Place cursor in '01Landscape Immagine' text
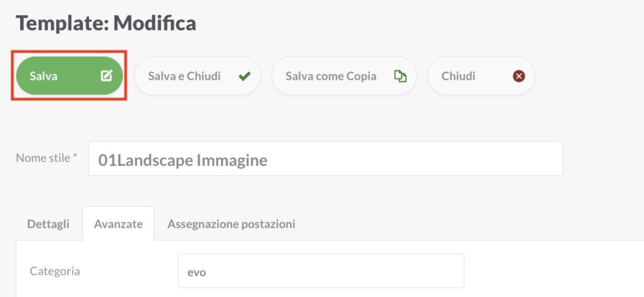The width and height of the screenshot is (644, 297). (x=183, y=160)
